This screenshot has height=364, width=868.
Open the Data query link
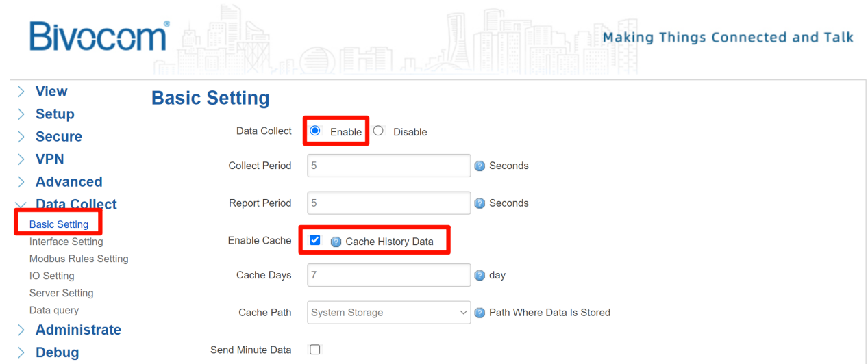click(54, 310)
